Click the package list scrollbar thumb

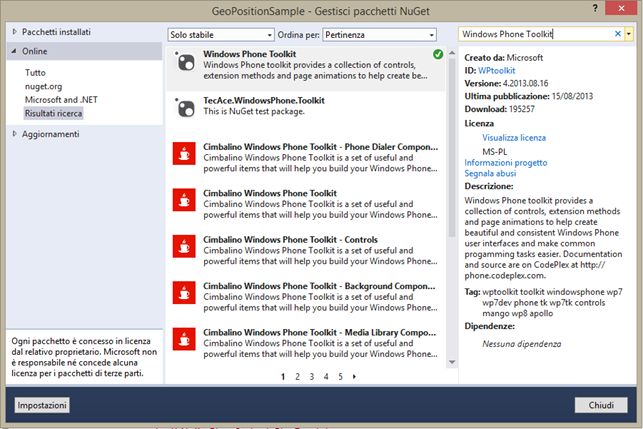(452, 148)
